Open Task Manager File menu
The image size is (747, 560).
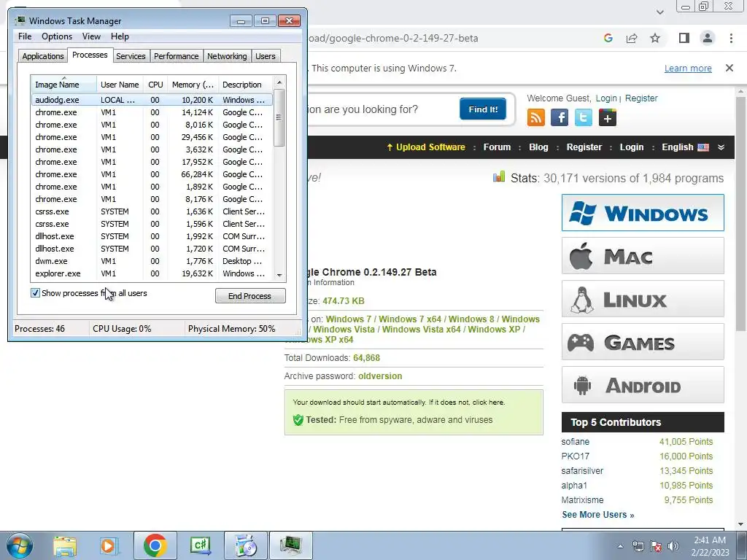coord(25,36)
